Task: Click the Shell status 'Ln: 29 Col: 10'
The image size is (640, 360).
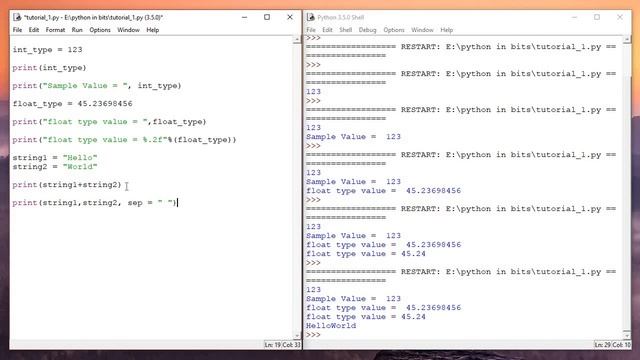Action: click(612, 345)
